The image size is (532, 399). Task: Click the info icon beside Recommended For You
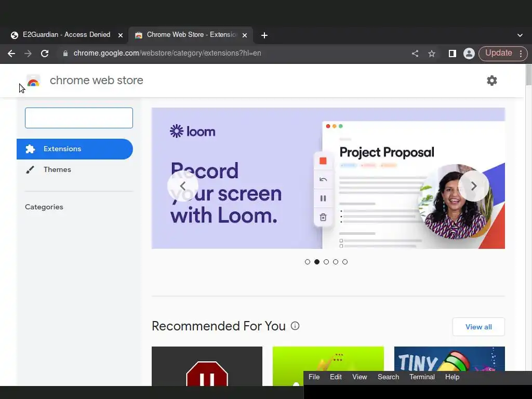pos(295,326)
